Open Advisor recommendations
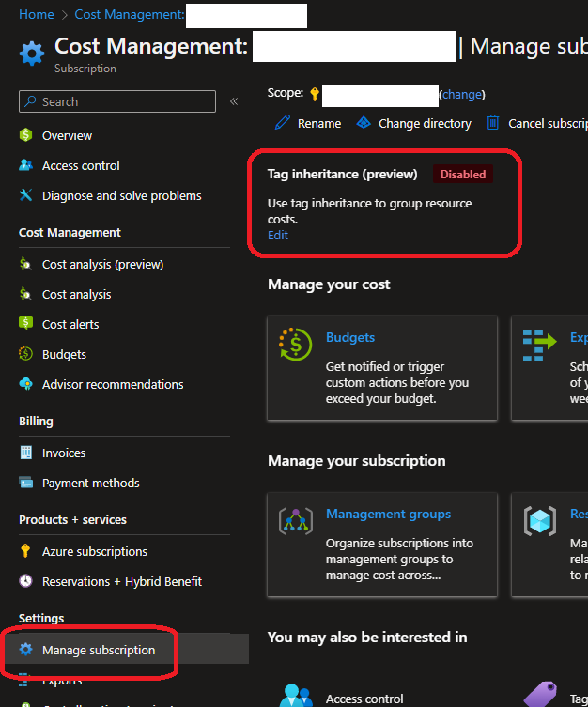588x707 pixels. coord(113,385)
